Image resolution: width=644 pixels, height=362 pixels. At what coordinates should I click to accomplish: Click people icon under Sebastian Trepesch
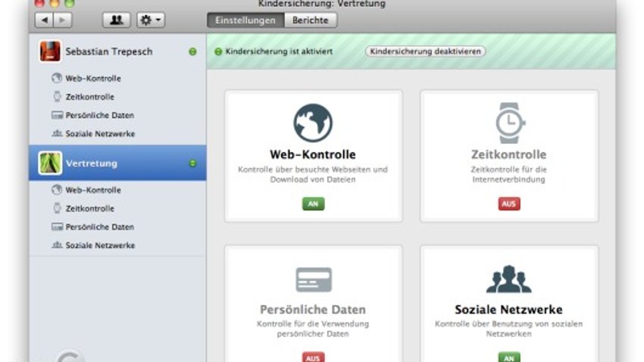coord(57,133)
